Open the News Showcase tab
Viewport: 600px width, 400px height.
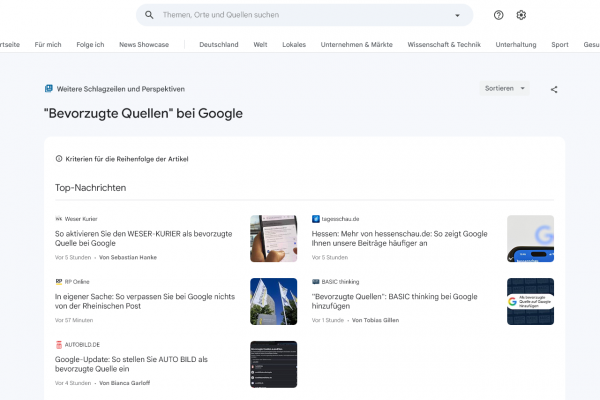click(x=144, y=44)
